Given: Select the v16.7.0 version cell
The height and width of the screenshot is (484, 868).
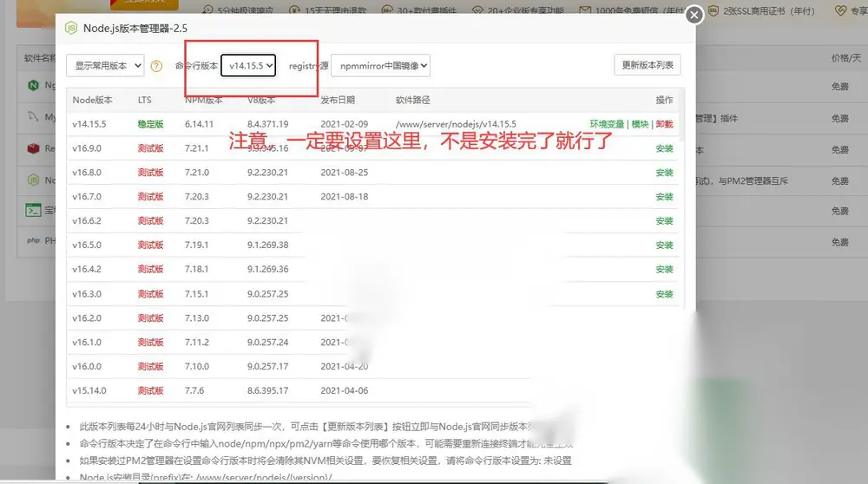Looking at the screenshot, I should pos(86,196).
